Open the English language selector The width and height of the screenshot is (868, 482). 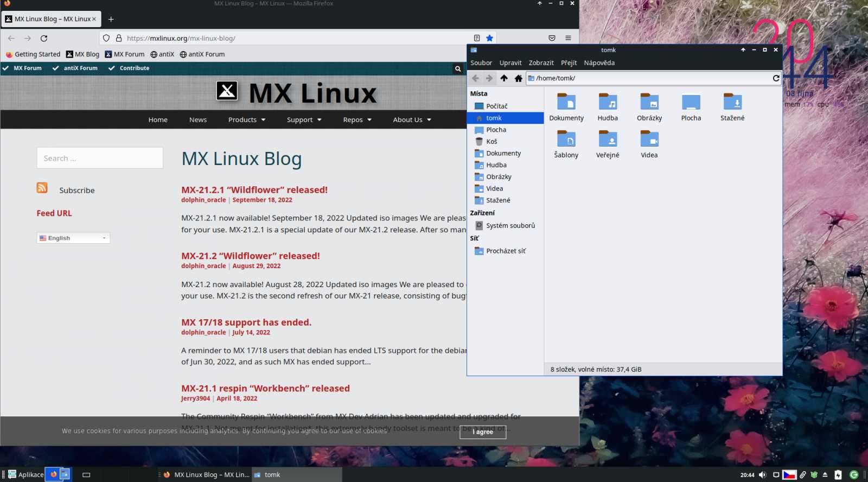[x=73, y=238]
